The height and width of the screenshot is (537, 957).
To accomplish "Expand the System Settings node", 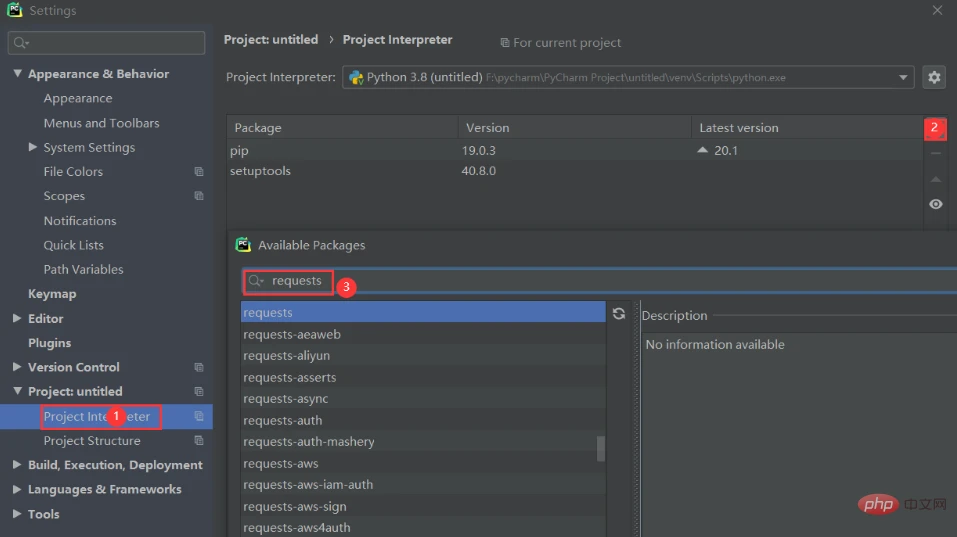I will (x=33, y=148).
